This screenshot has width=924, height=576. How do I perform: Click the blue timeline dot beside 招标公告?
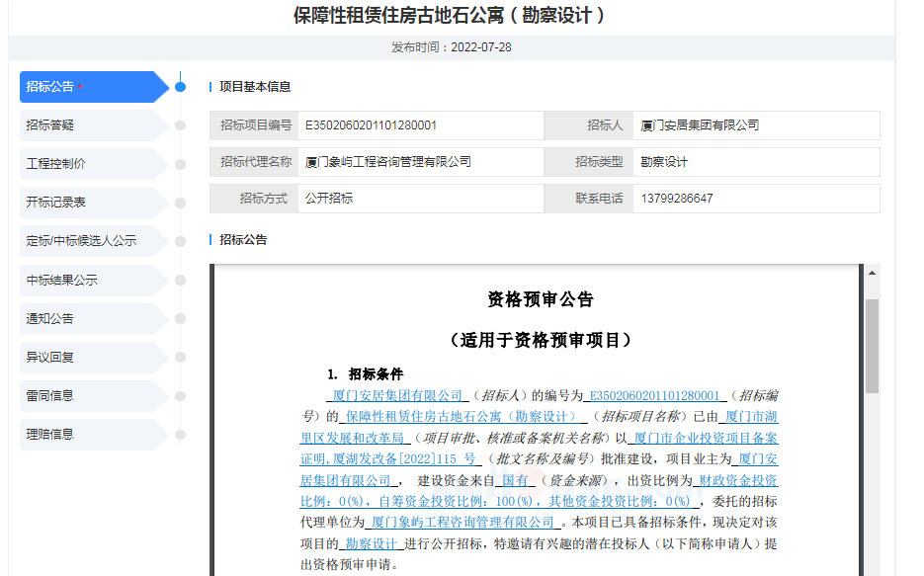[x=180, y=87]
